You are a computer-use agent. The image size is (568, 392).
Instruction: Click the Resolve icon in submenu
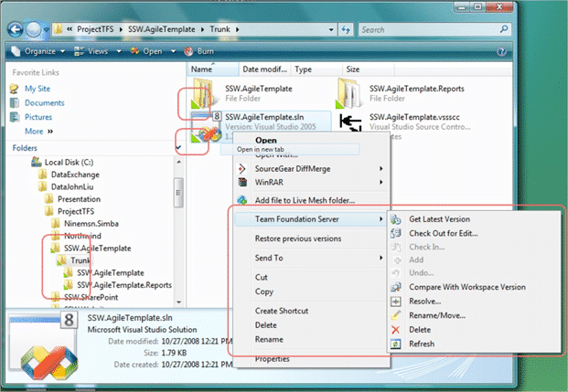[395, 302]
